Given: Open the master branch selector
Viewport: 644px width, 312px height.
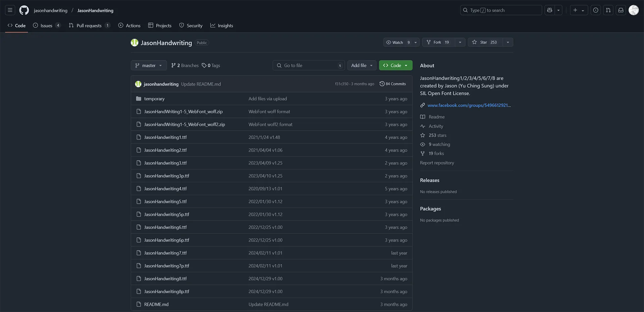Looking at the screenshot, I should (x=149, y=65).
